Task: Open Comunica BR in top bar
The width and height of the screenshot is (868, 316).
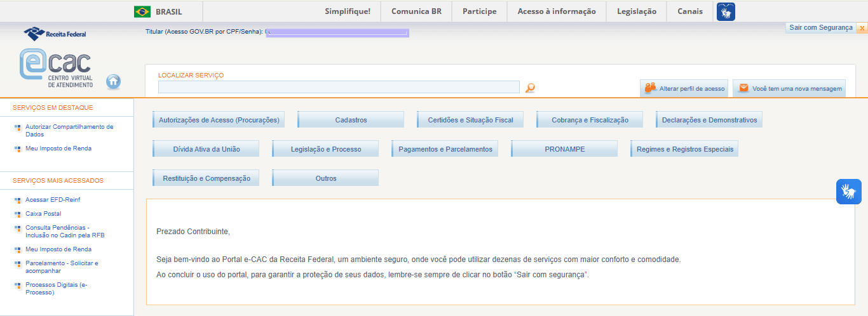Action: coord(416,11)
